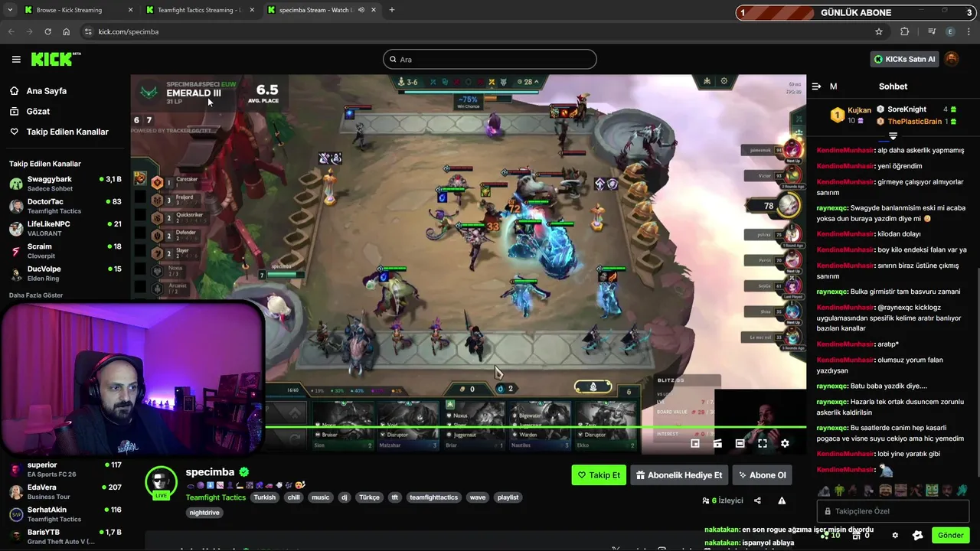
Task: Open new browser tab
Action: 392,10
